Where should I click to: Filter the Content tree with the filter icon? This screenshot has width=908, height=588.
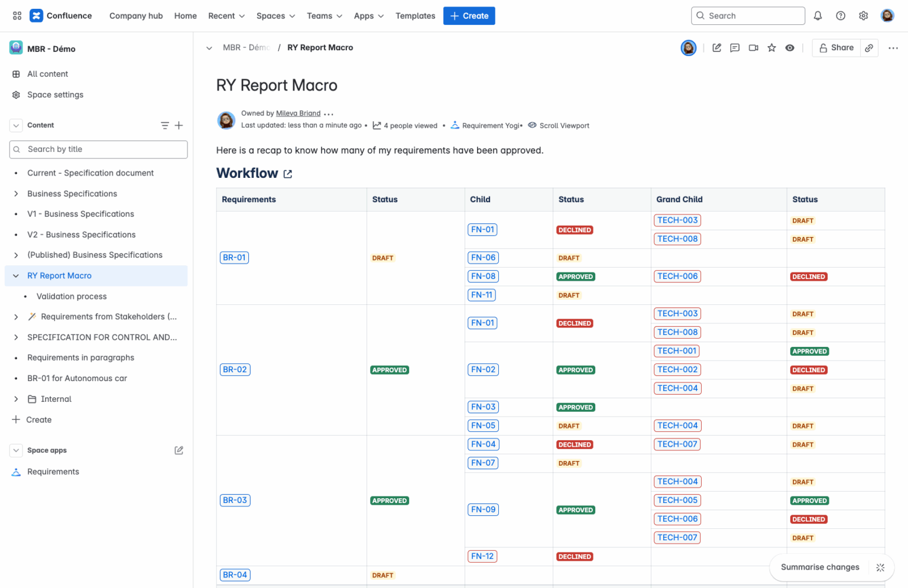(164, 125)
